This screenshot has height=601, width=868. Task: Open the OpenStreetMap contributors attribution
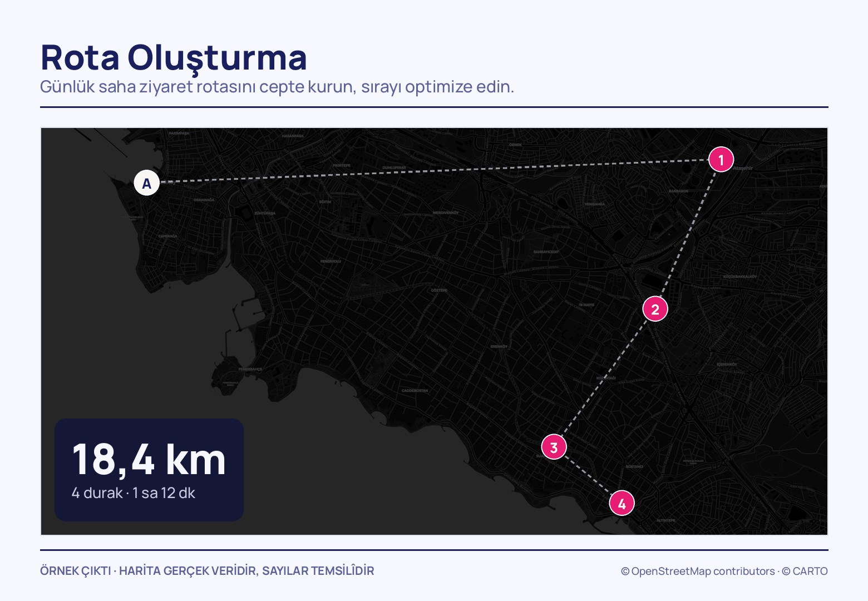698,571
